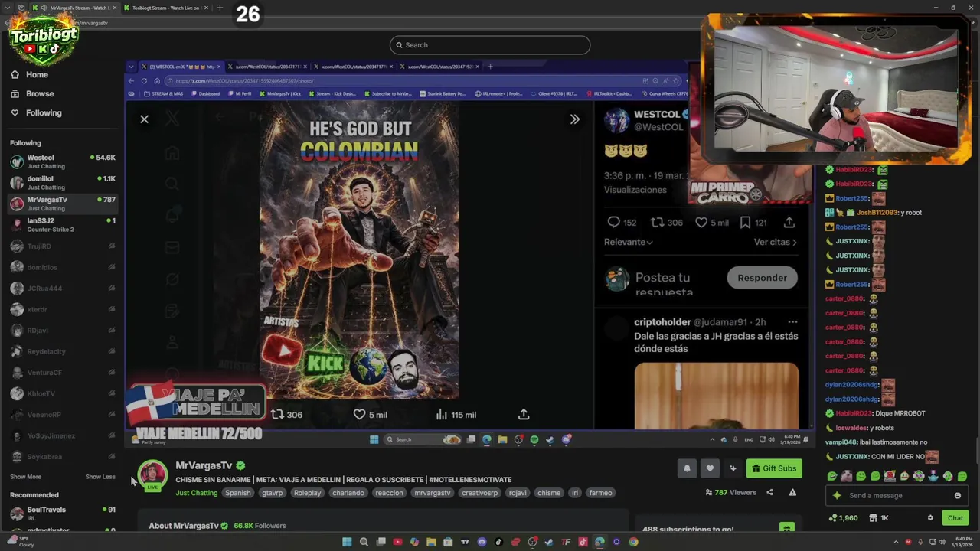Open the taskbar Search icon

(x=364, y=543)
